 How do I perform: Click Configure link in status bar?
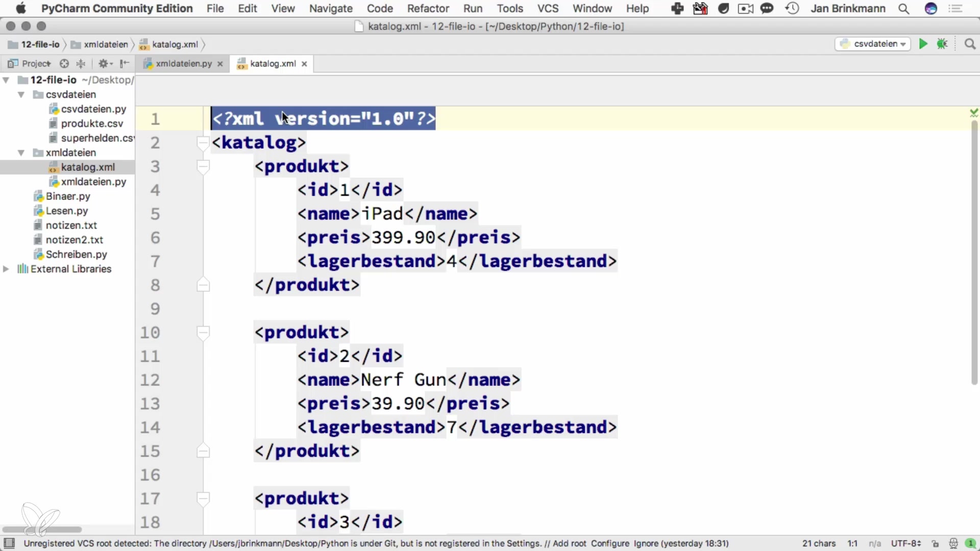click(x=609, y=543)
